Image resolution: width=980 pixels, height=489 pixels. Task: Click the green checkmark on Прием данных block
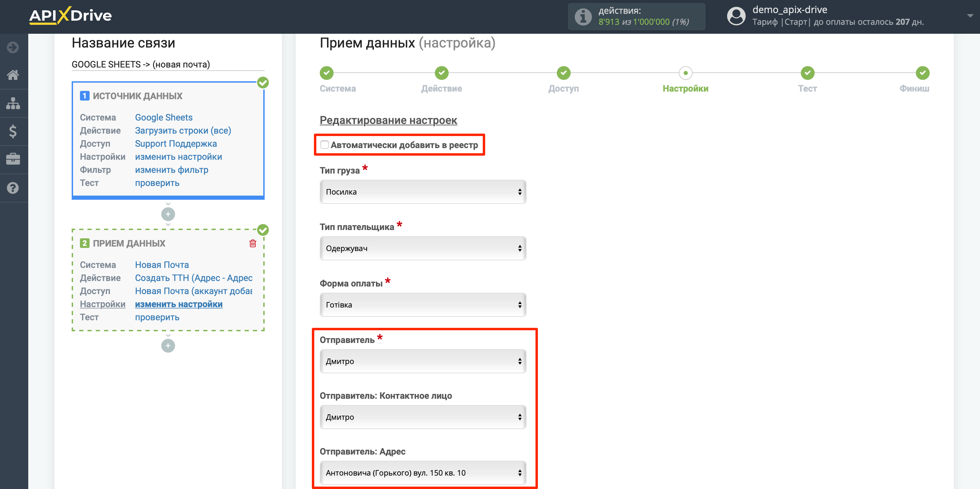(263, 230)
